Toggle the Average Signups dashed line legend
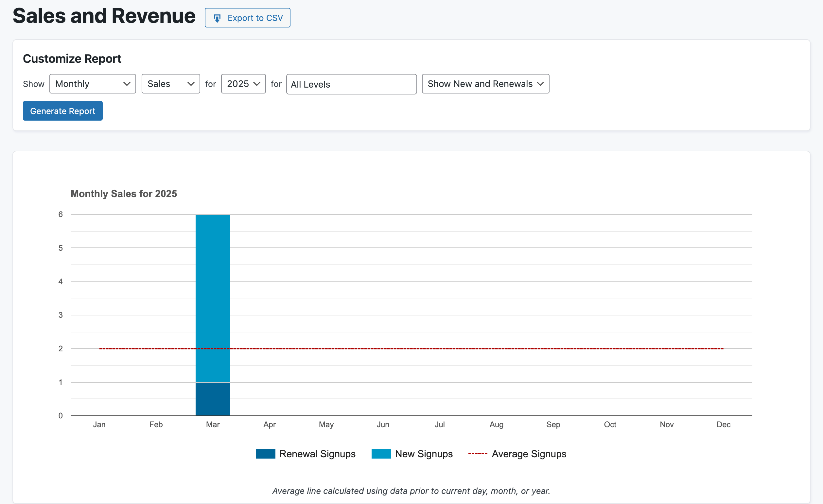Viewport: 823px width, 504px height. pyautogui.click(x=477, y=454)
